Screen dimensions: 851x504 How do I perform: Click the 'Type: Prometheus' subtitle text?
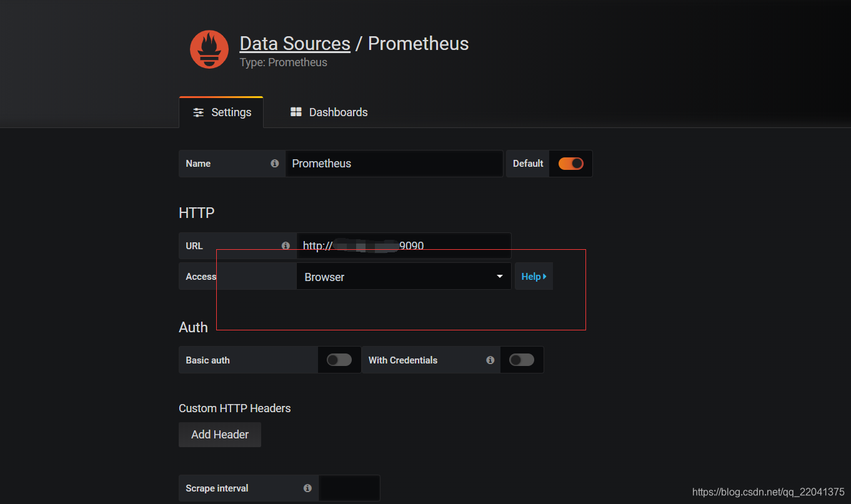(284, 62)
